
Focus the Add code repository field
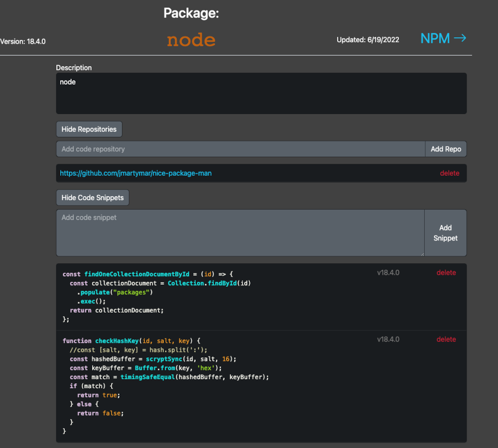(x=241, y=149)
